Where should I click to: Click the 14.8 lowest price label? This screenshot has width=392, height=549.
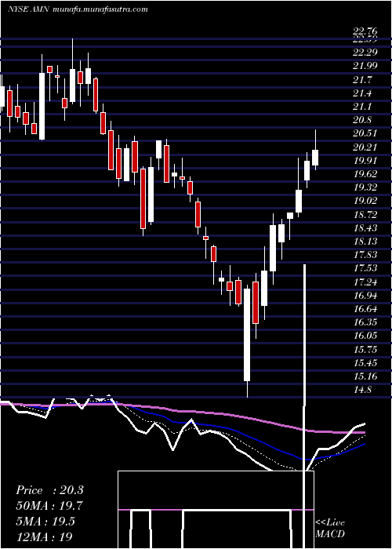pos(362,389)
